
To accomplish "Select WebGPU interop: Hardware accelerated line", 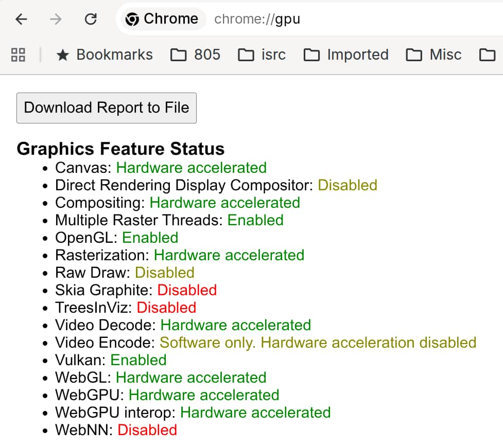I will click(x=193, y=413).
